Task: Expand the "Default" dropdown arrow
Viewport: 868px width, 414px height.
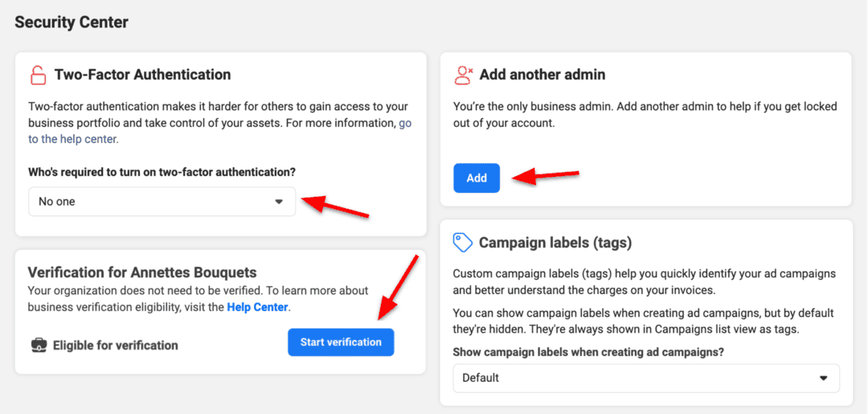Action: tap(823, 378)
